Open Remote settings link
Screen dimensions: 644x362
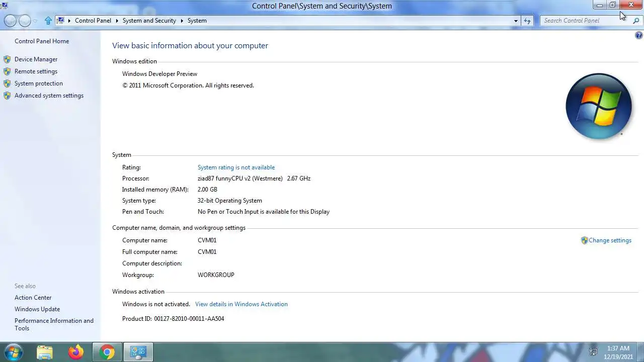click(36, 71)
